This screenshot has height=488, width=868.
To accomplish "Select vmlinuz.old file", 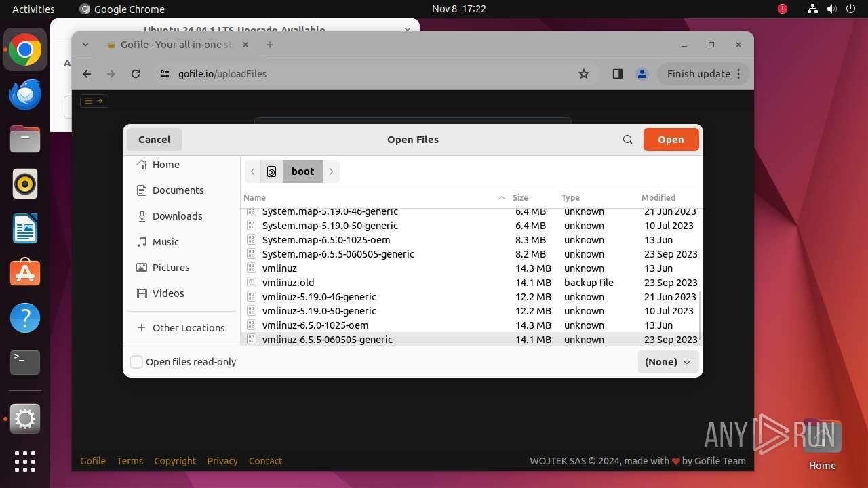I will (x=471, y=283).
